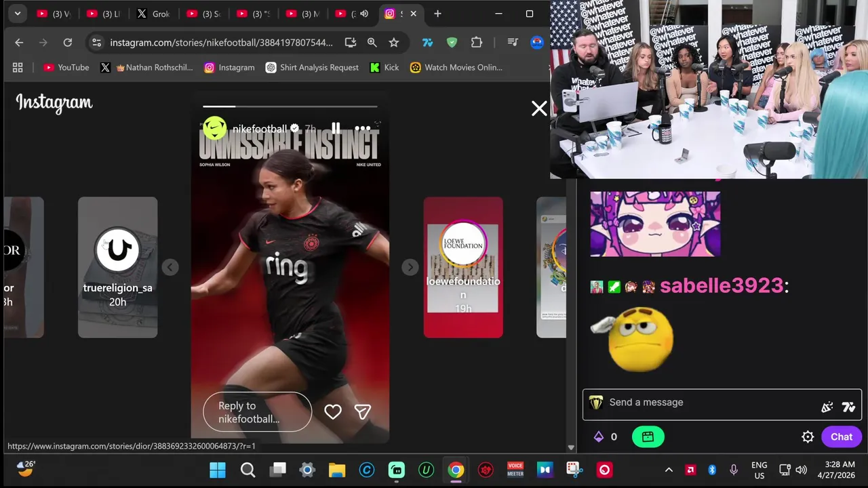Open the YouTube bookmark
The width and height of the screenshot is (868, 488).
[x=66, y=67]
